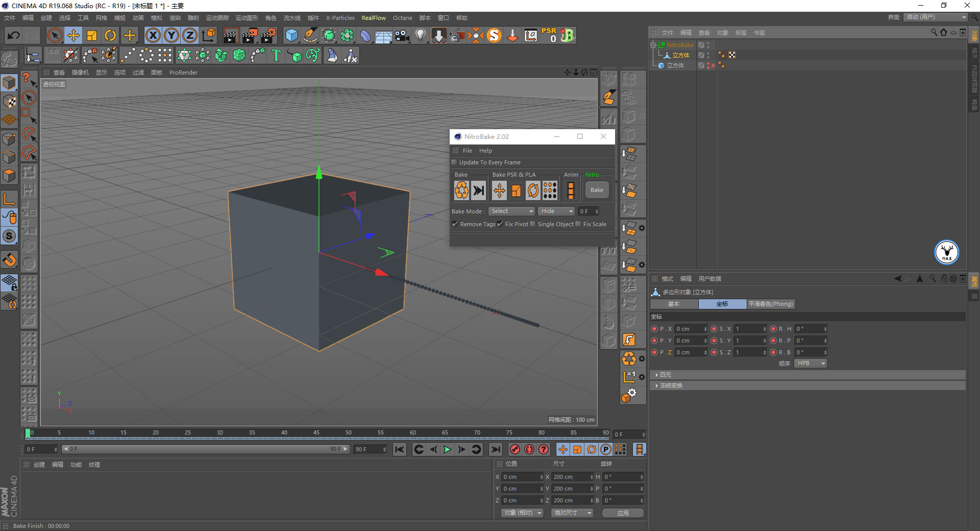Image resolution: width=980 pixels, height=531 pixels.
Task: Enable Single Object checkbox
Action: pos(533,224)
